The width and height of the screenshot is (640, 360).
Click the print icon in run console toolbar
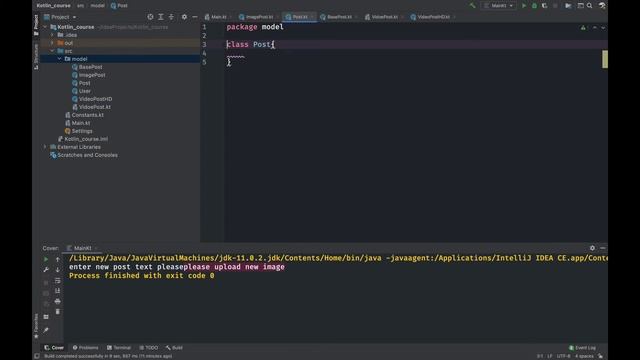click(x=58, y=301)
